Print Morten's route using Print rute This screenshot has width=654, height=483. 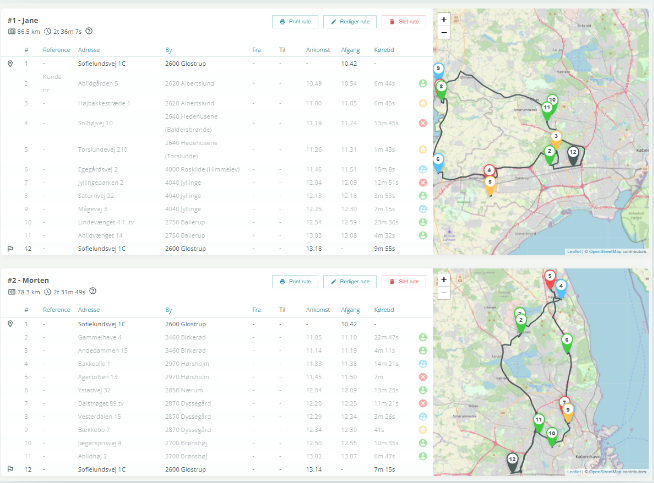click(296, 282)
